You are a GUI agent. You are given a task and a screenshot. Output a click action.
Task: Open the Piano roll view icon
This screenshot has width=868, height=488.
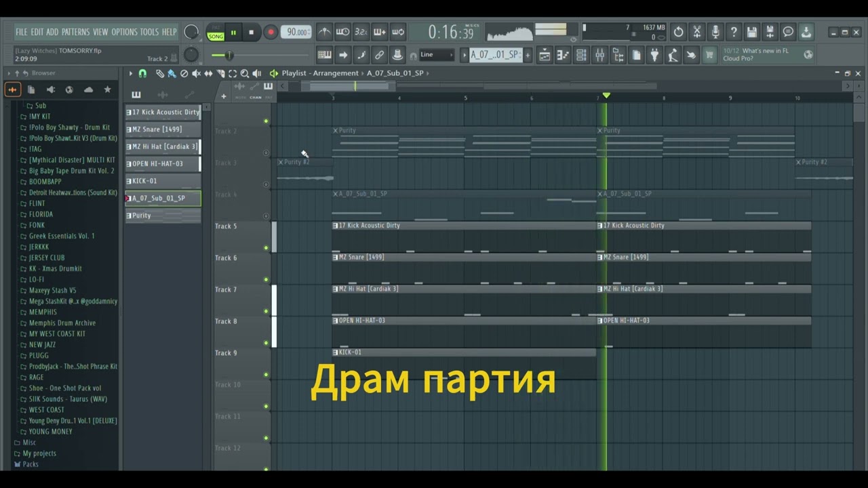(x=564, y=55)
